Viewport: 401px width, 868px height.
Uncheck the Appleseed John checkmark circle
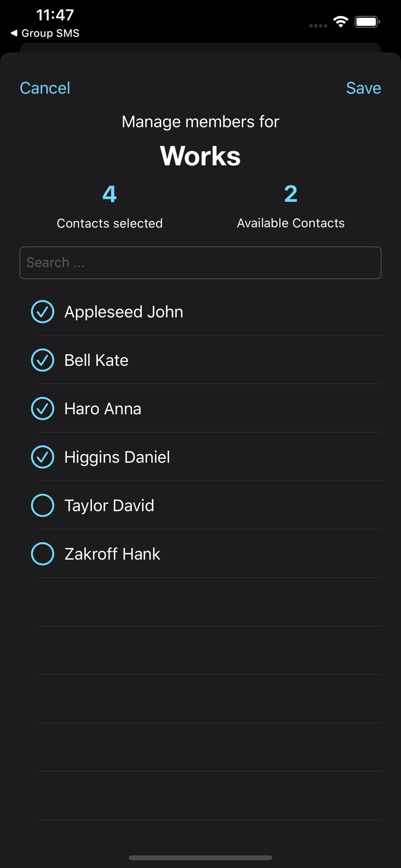pos(43,312)
